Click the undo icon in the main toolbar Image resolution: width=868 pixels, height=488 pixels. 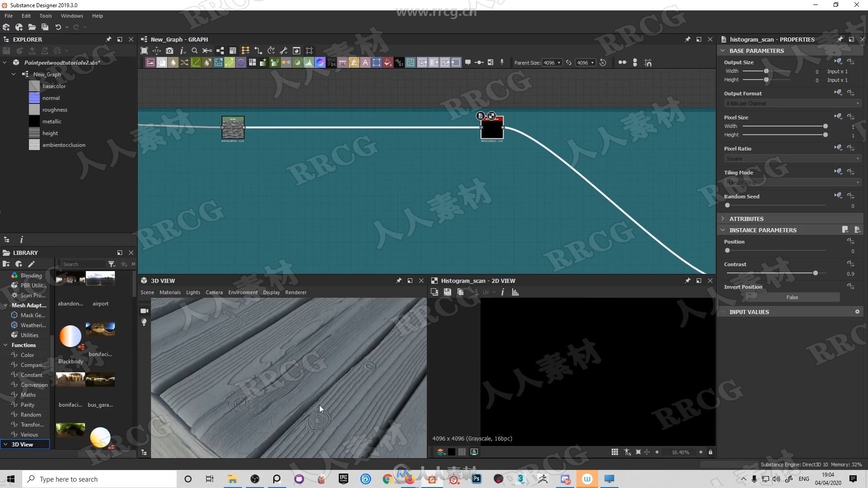click(58, 27)
